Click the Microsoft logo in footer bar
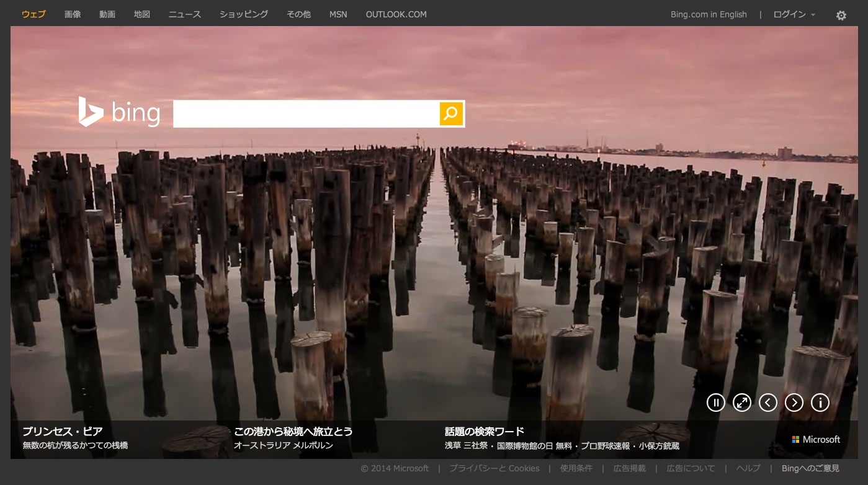 (816, 439)
